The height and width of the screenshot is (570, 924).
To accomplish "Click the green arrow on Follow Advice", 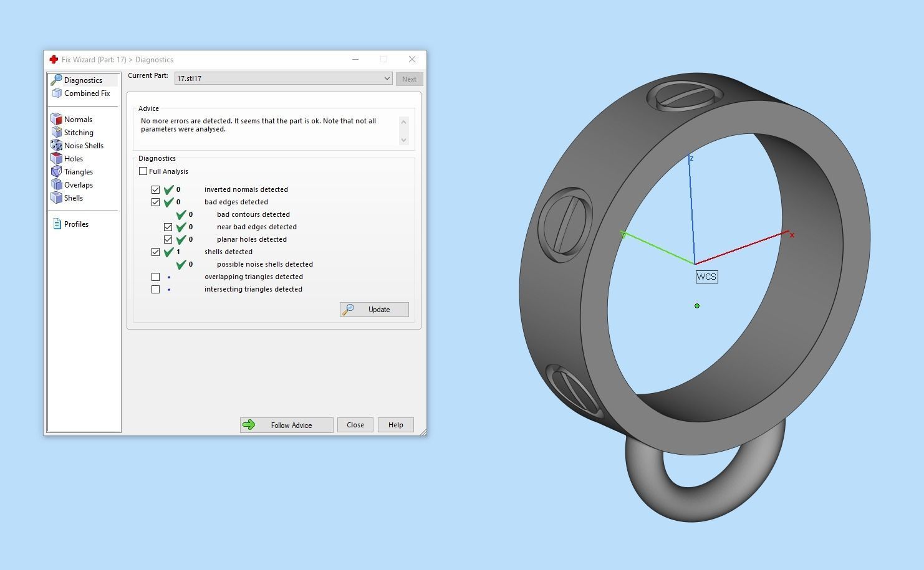I will (x=249, y=425).
